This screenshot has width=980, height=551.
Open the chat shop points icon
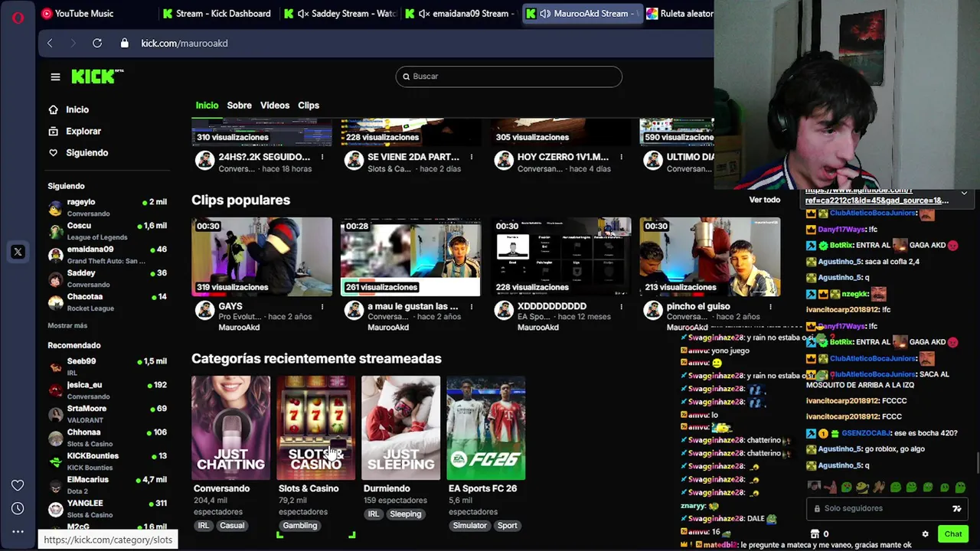pos(815,534)
